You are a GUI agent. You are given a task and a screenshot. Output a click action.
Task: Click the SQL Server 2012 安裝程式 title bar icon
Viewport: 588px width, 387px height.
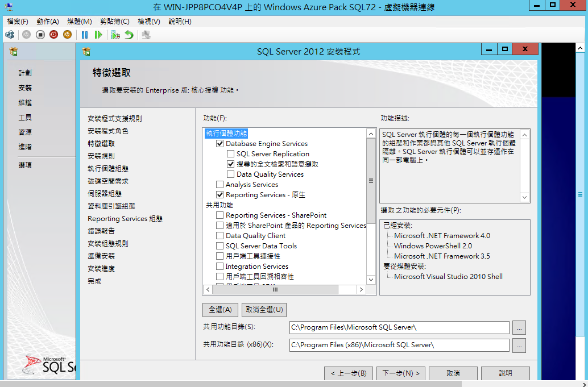pos(86,51)
